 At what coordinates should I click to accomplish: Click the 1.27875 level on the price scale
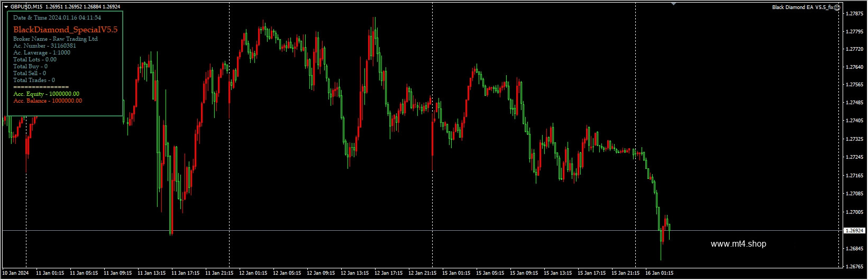pyautogui.click(x=855, y=14)
